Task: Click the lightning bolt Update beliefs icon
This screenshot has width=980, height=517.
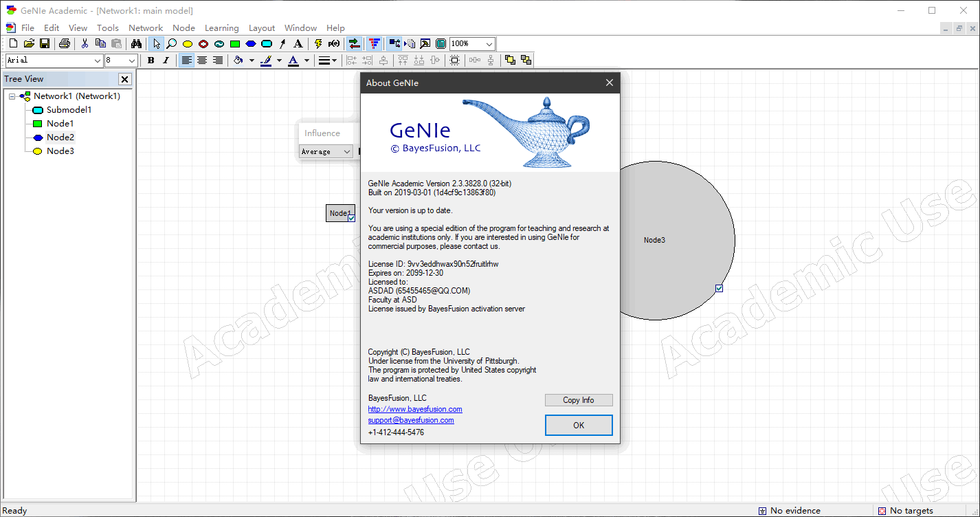Action: (318, 44)
